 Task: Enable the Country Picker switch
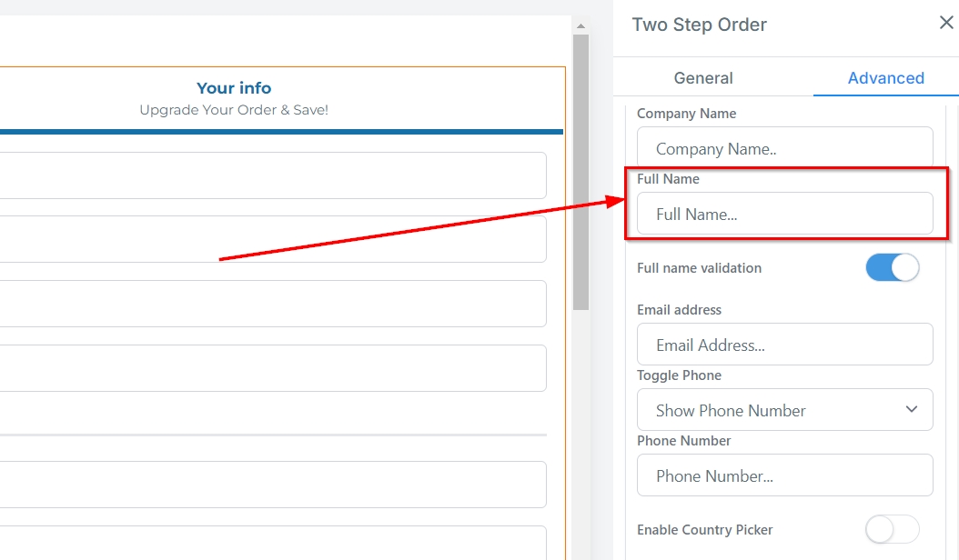point(892,529)
